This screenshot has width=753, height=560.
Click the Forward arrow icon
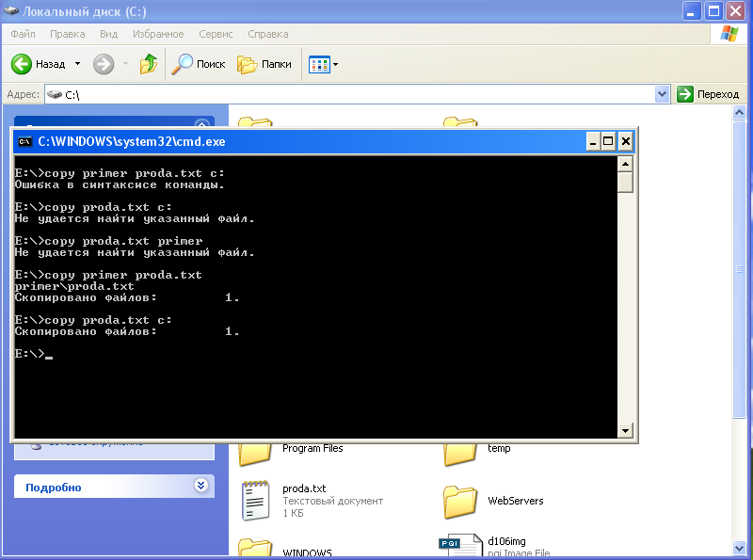click(x=104, y=64)
